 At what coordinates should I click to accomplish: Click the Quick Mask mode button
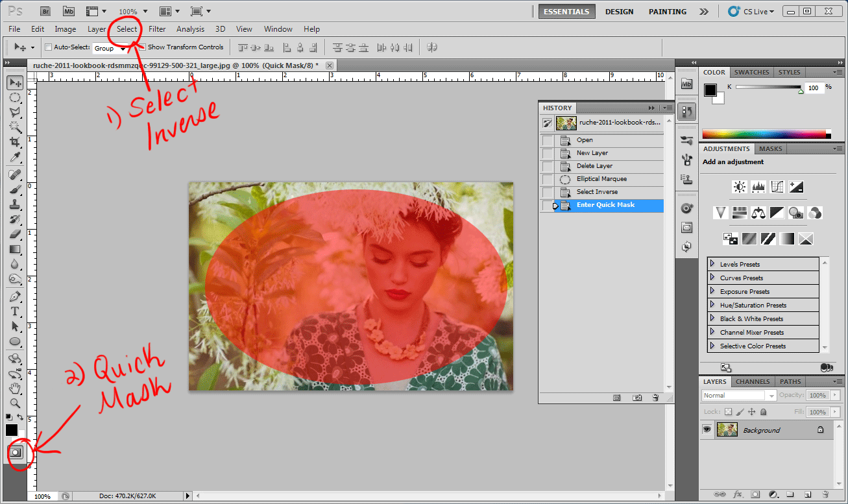coord(15,452)
